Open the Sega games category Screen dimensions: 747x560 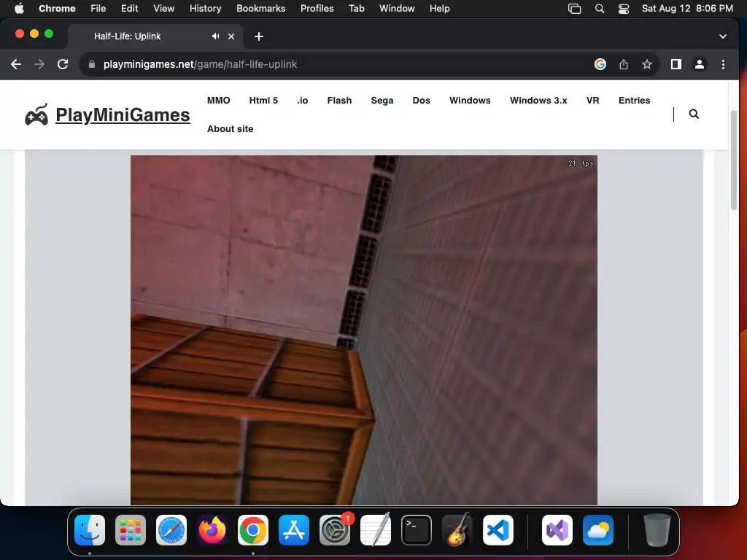click(382, 101)
